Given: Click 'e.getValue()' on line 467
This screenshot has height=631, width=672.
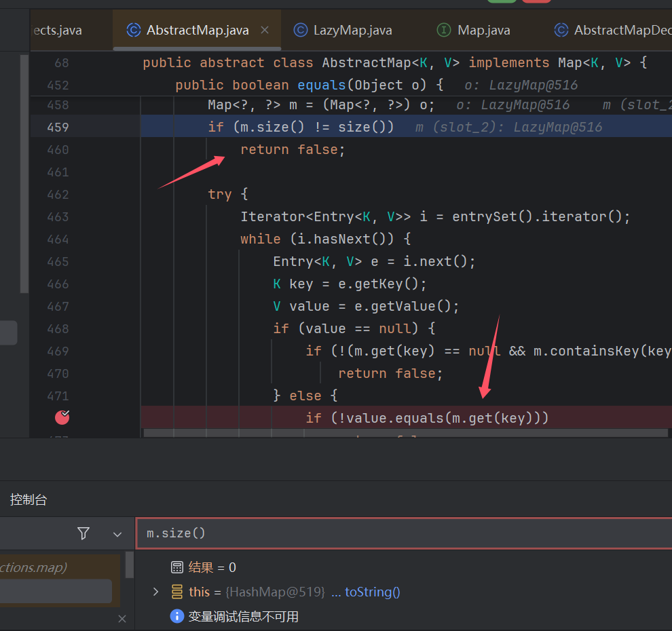Looking at the screenshot, I should [403, 306].
